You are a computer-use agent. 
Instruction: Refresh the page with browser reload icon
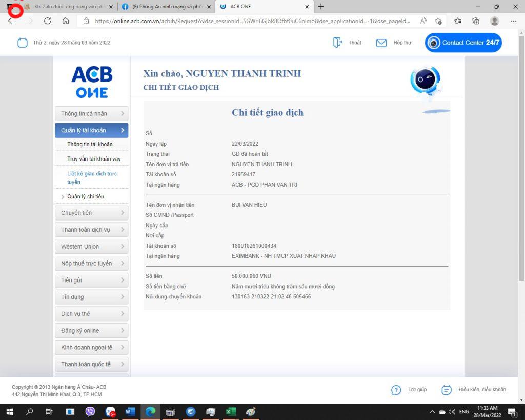pos(48,21)
